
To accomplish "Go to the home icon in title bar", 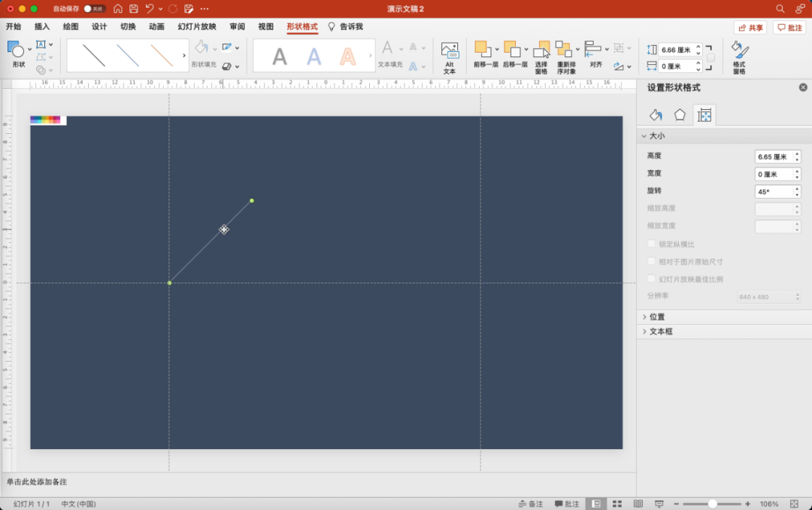I will (118, 9).
